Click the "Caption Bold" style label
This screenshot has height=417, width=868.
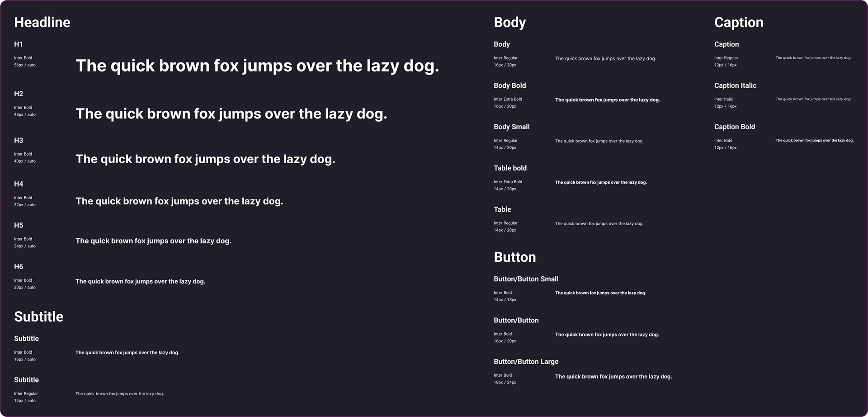734,127
